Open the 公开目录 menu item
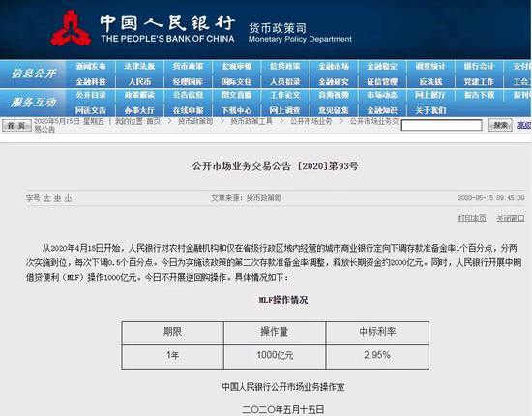Image resolution: width=532 pixels, height=416 pixels. click(x=91, y=95)
